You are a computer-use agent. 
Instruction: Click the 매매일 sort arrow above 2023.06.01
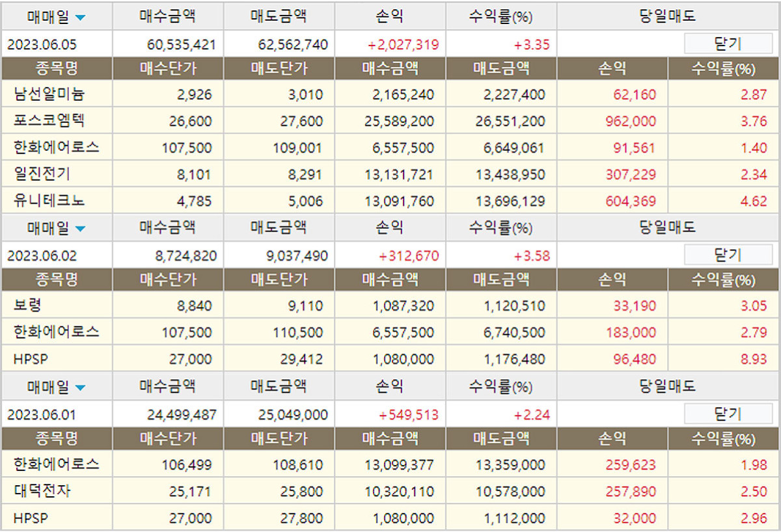click(80, 388)
